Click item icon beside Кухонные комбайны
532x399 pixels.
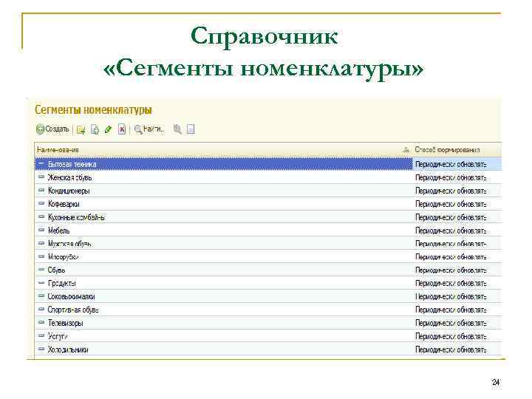pyautogui.click(x=41, y=216)
